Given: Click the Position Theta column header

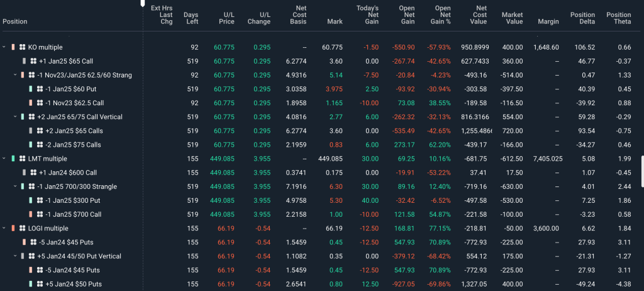Looking at the screenshot, I should (x=618, y=18).
